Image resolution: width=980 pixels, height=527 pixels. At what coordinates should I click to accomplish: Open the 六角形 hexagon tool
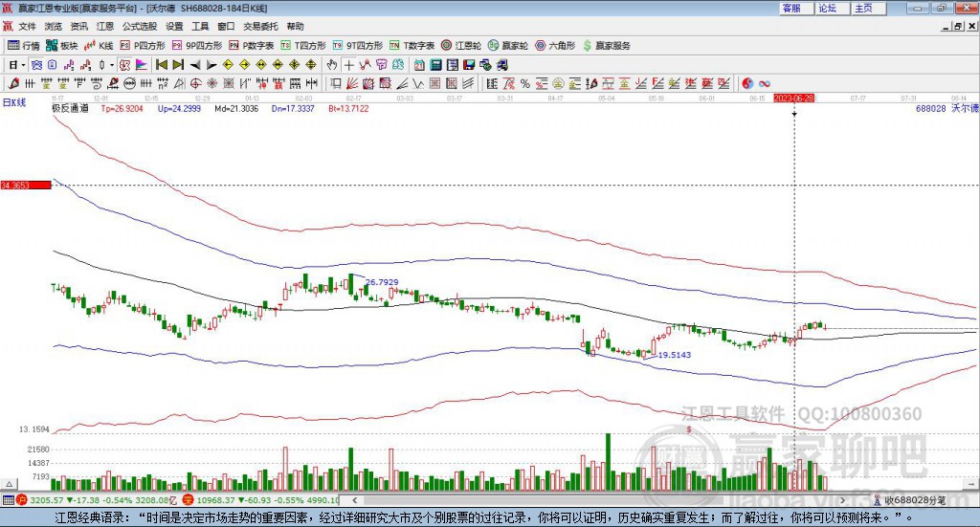(x=555, y=46)
